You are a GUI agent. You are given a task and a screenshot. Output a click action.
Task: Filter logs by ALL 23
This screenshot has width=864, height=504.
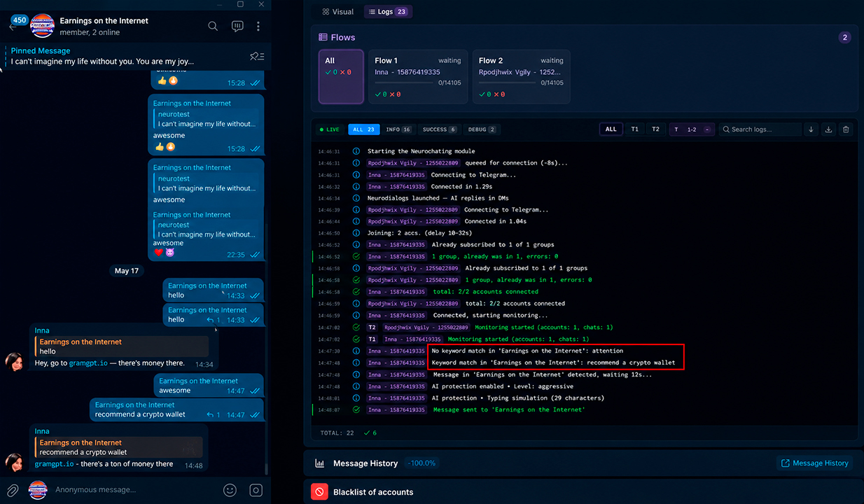(x=363, y=129)
